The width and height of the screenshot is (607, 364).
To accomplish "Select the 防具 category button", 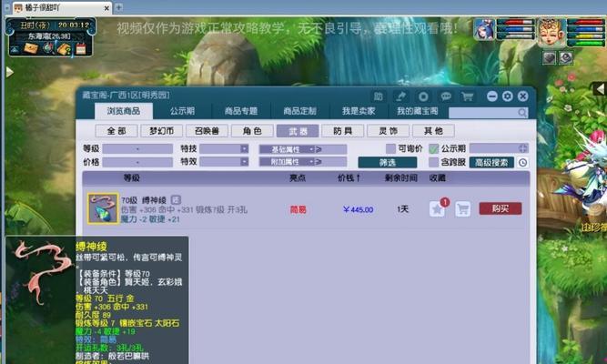I will point(343,131).
